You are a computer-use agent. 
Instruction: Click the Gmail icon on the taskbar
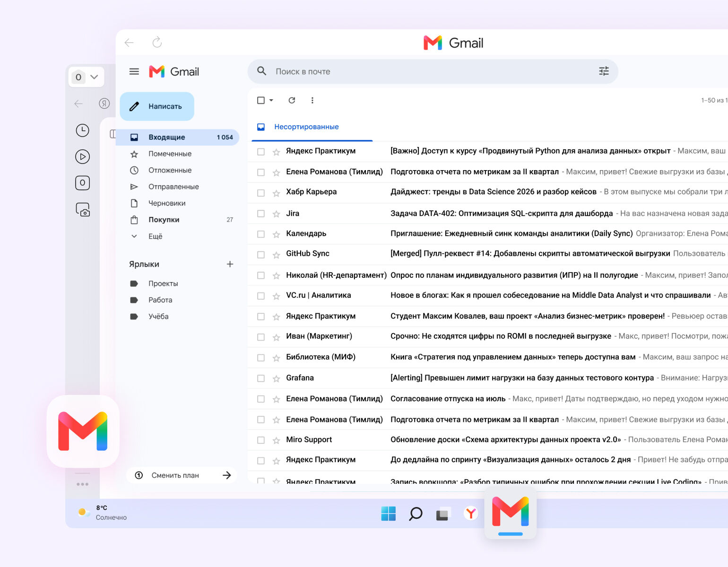[511, 513]
